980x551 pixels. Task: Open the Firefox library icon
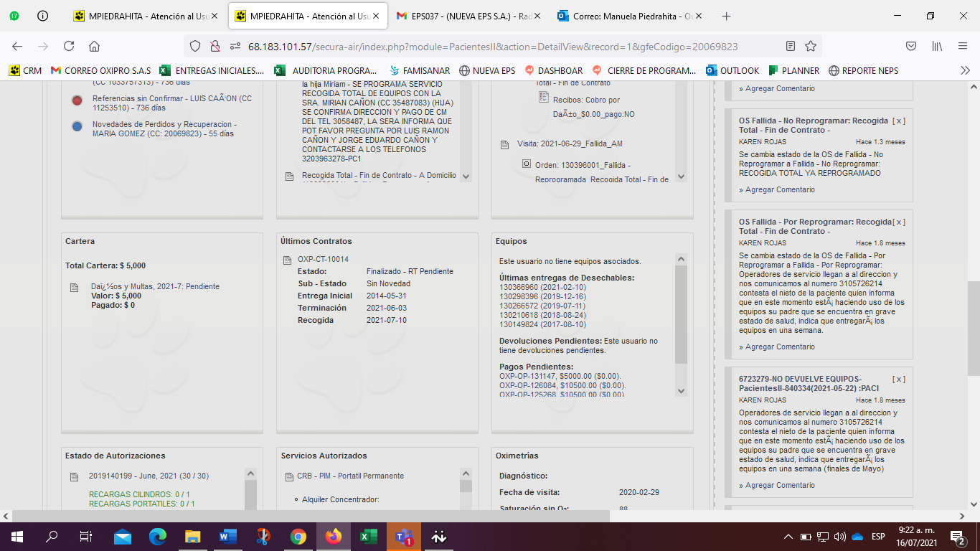pos(937,46)
